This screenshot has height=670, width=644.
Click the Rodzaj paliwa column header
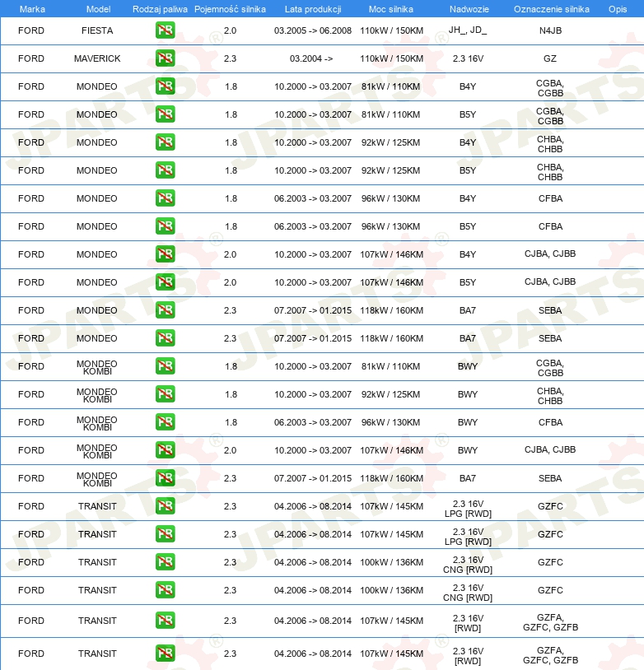point(160,9)
